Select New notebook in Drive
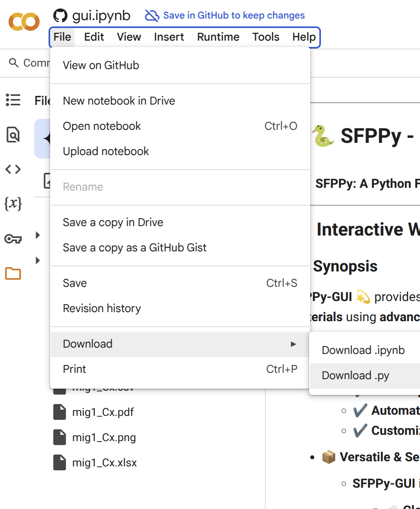Viewport: 420px width, 509px height. pos(180,101)
